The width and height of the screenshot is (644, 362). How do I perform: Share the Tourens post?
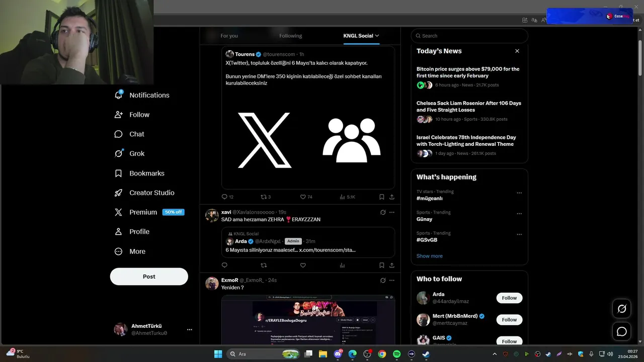pos(392,197)
